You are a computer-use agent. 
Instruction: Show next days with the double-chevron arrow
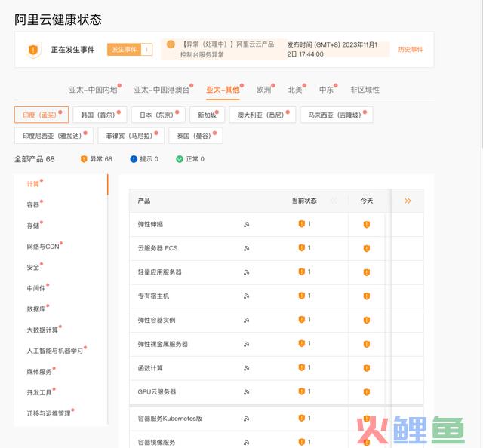coord(408,201)
